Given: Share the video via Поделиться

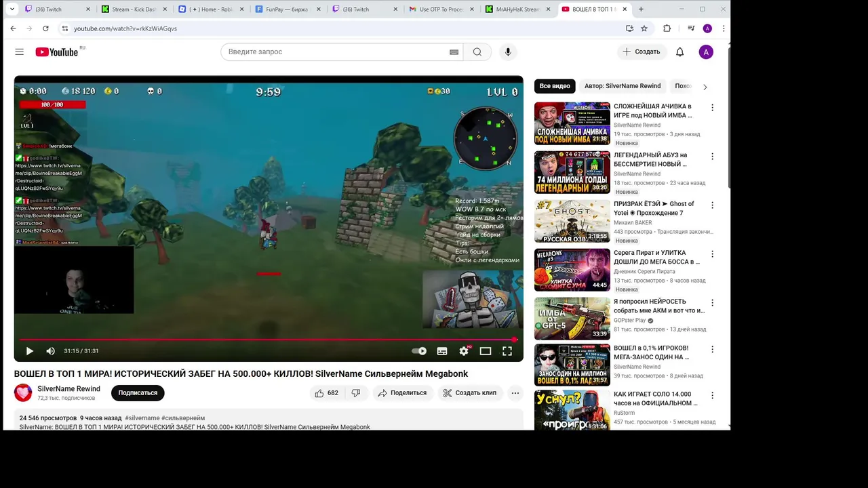Looking at the screenshot, I should pyautogui.click(x=403, y=393).
